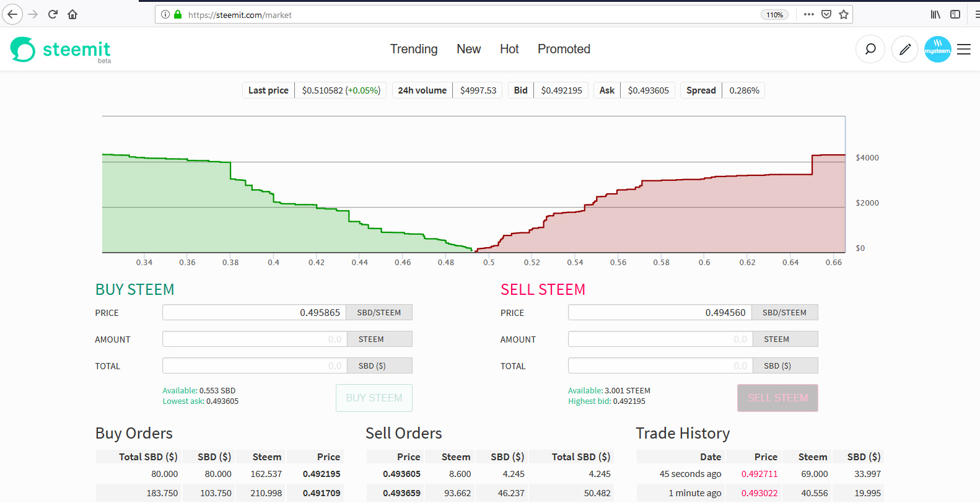Click the browser Back arrow
The height and width of the screenshot is (503, 980).
[x=12, y=14]
